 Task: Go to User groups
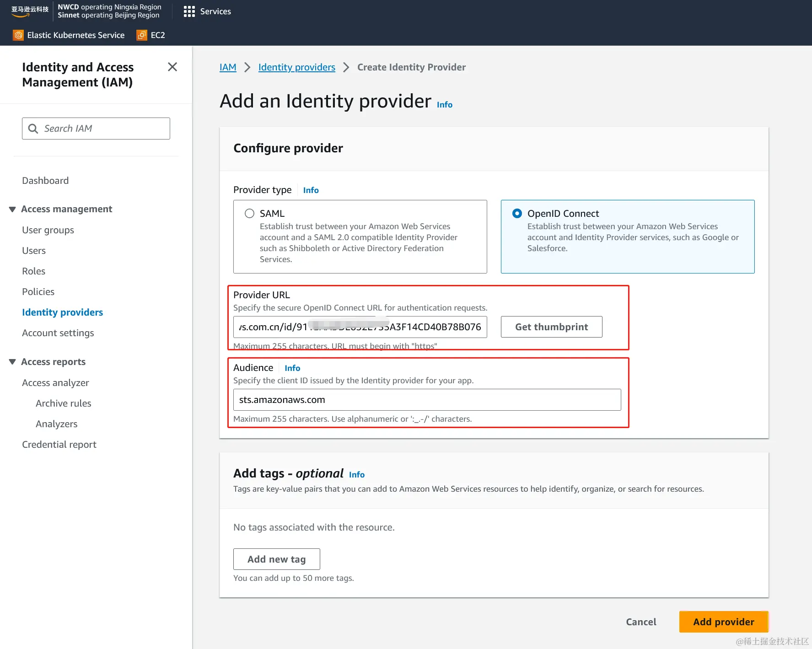[x=48, y=230]
